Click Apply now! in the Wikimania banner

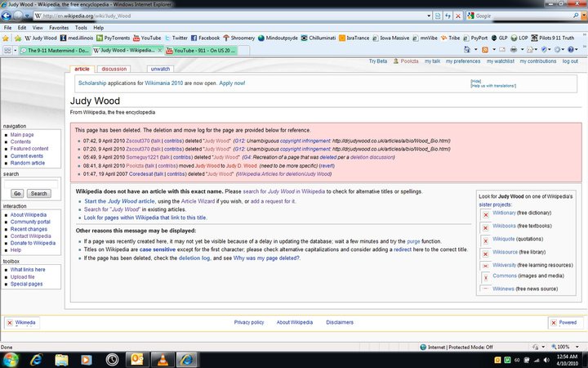pyautogui.click(x=232, y=83)
